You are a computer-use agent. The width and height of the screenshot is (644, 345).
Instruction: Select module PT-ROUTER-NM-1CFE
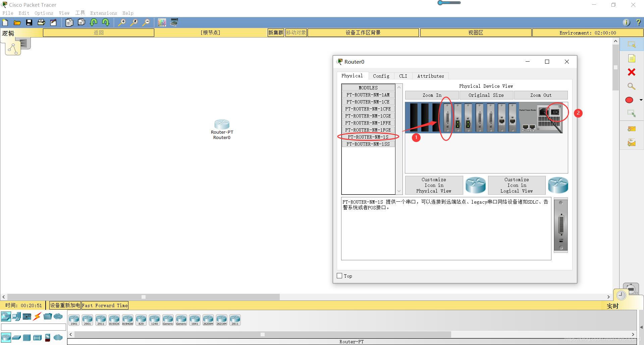point(368,109)
